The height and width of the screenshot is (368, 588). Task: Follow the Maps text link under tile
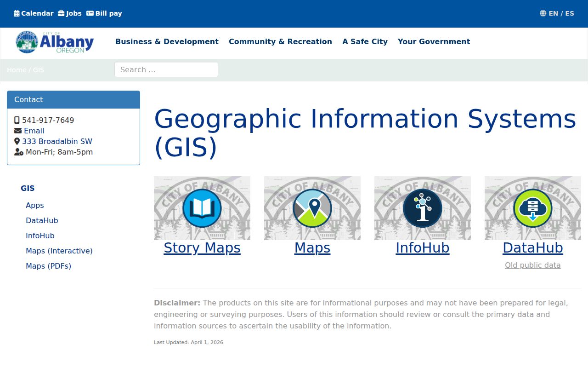click(312, 248)
